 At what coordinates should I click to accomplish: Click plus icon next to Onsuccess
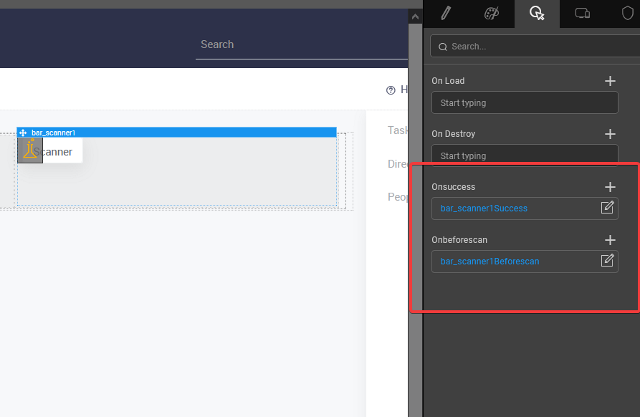[x=610, y=187]
